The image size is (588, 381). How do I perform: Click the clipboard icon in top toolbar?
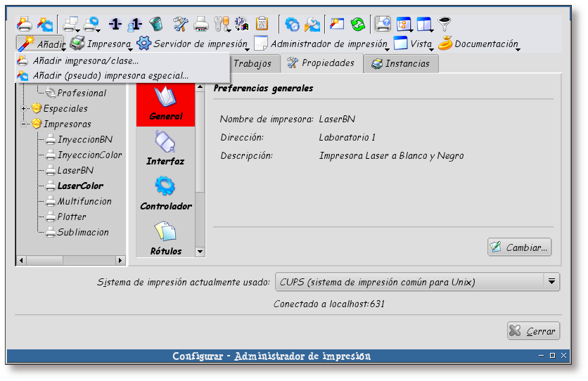pos(262,24)
